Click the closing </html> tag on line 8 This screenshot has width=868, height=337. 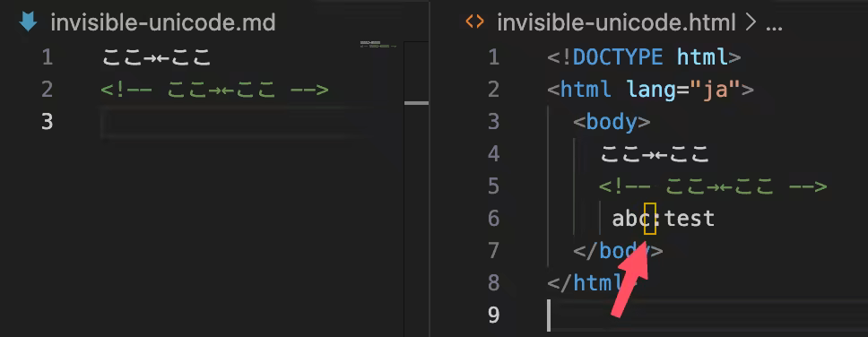click(593, 282)
